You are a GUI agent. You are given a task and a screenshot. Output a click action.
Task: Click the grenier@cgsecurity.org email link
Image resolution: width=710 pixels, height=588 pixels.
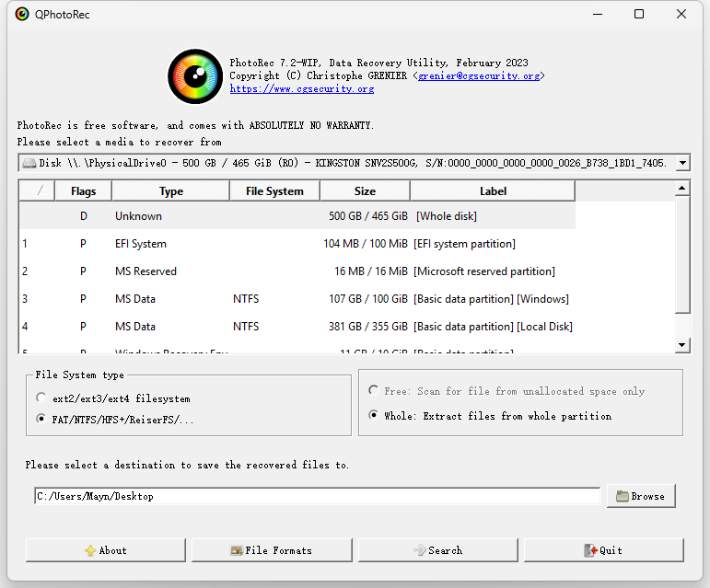tap(478, 76)
